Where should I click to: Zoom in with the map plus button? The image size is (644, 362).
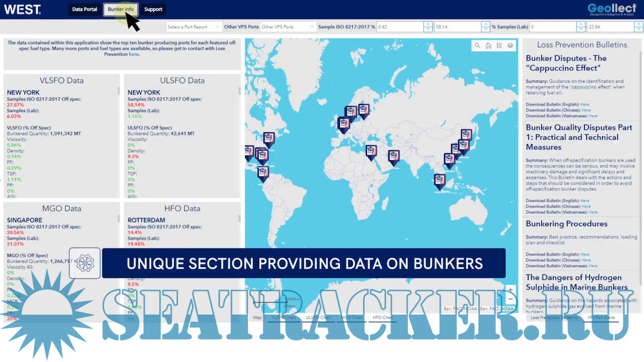[511, 290]
